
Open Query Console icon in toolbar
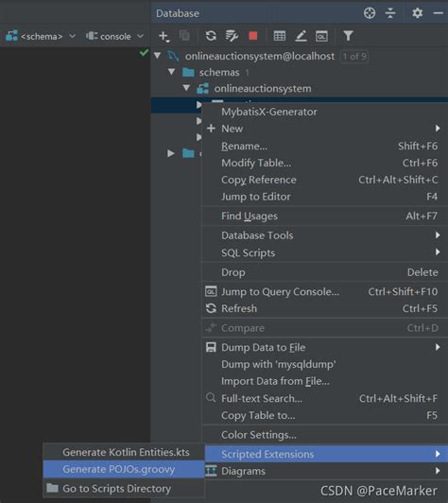tap(321, 36)
